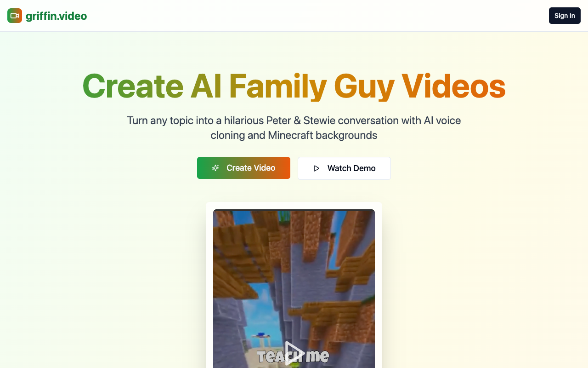This screenshot has width=588, height=368.
Task: Click the orange word "Videos" in the headline
Action: (453, 86)
